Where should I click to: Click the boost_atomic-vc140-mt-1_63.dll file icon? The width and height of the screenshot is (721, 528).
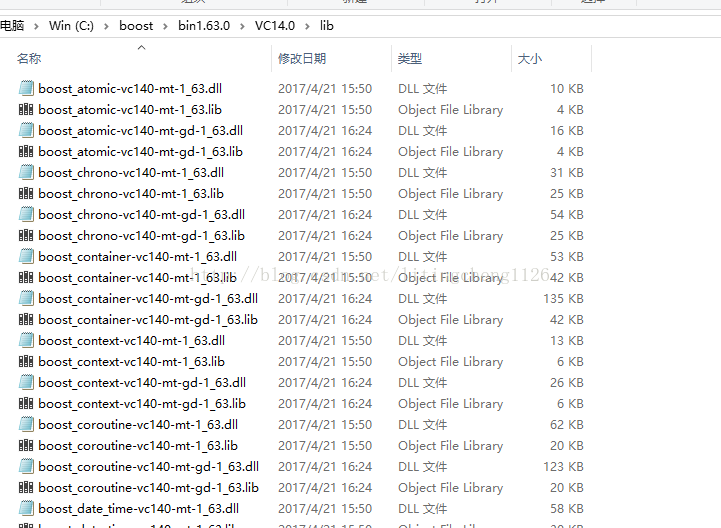pyautogui.click(x=26, y=88)
